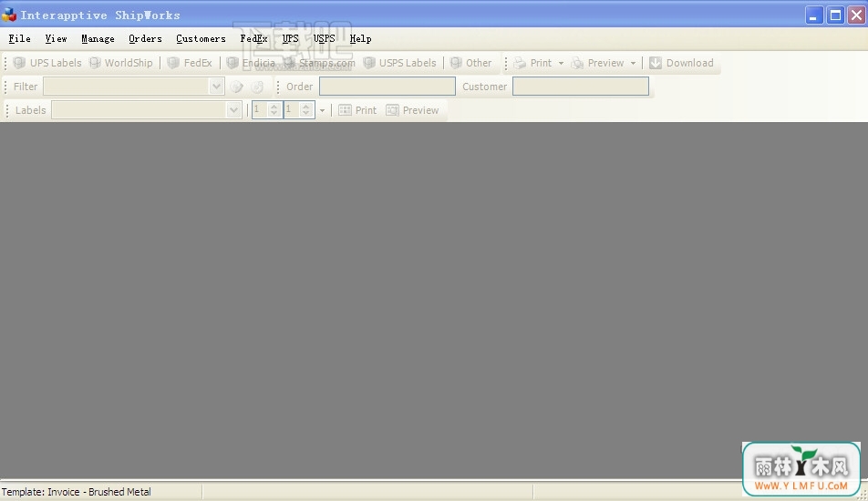
Task: Close the ShipWorks window
Action: (857, 15)
